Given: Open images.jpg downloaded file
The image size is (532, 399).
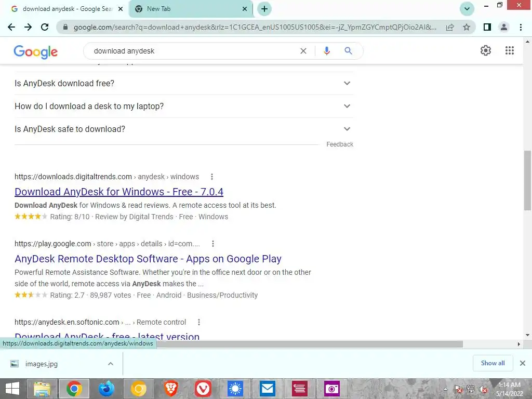Looking at the screenshot, I should pyautogui.click(x=41, y=364).
